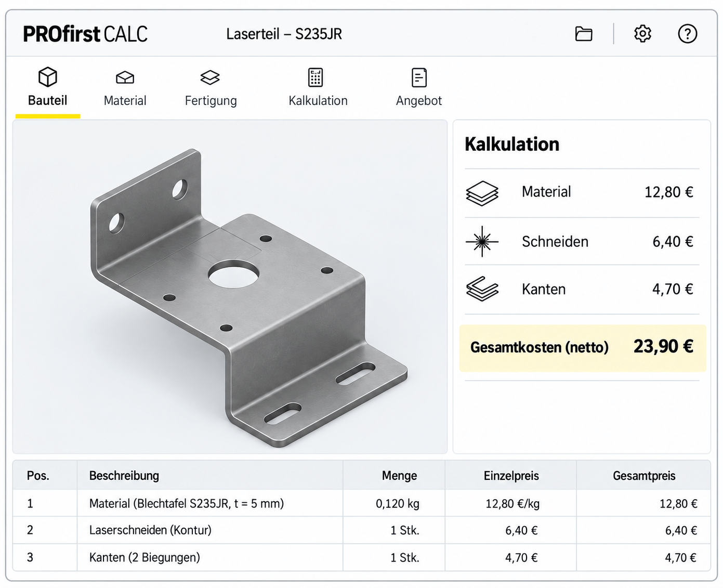Click the Laserteil – S235JR title
This screenshot has height=588, width=723.
pos(284,34)
